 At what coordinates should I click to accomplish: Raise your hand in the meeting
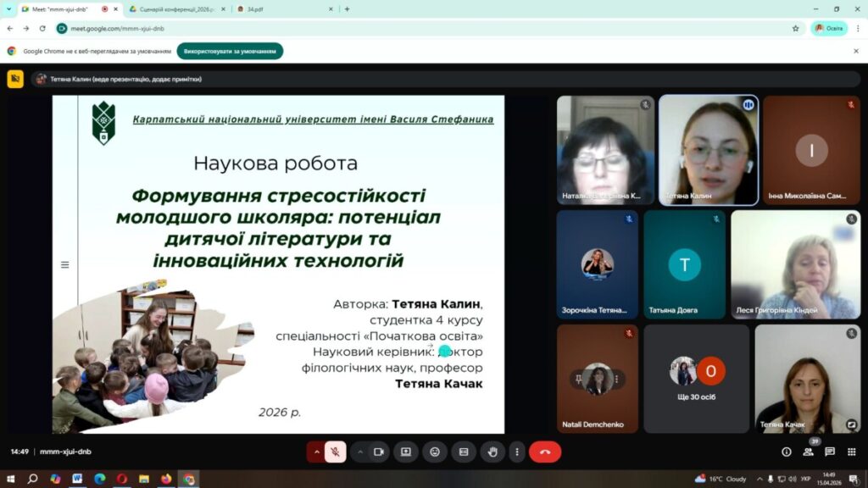pyautogui.click(x=492, y=452)
